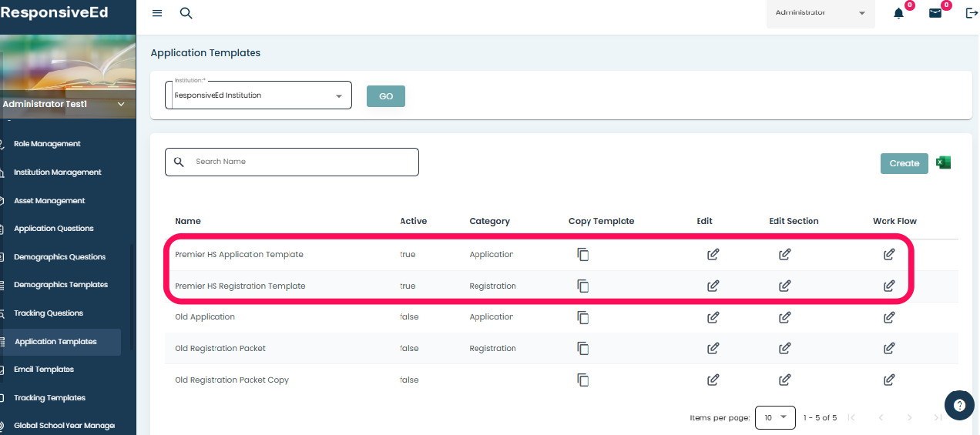
Task: Open the notifications bell icon
Action: coord(898,13)
